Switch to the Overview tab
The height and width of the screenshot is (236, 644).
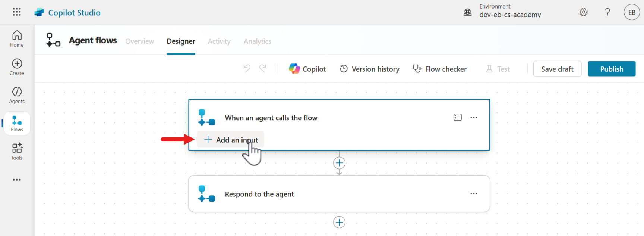point(139,41)
